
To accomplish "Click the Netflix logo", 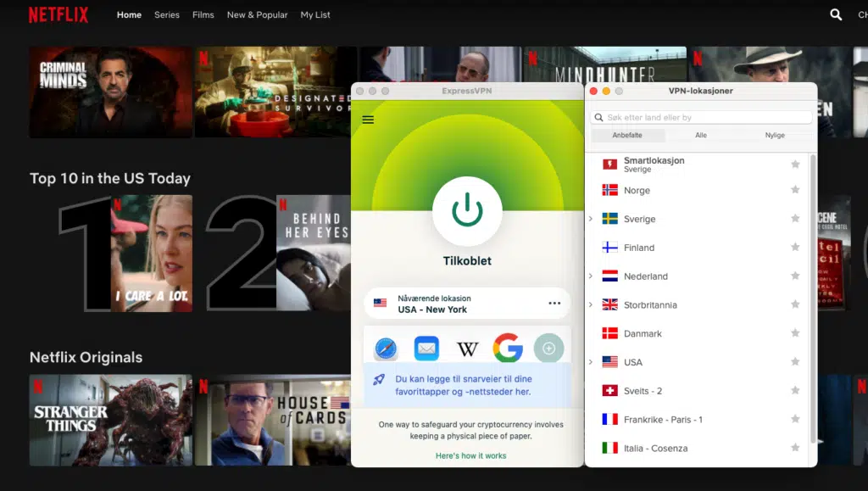I will point(58,15).
